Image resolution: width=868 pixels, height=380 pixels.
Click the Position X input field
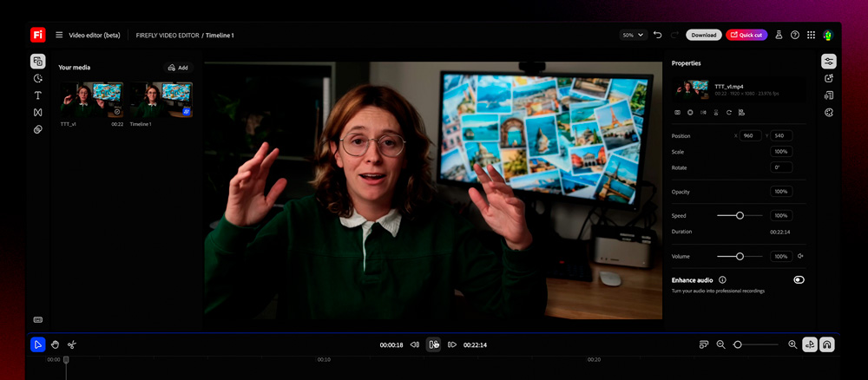pyautogui.click(x=751, y=135)
